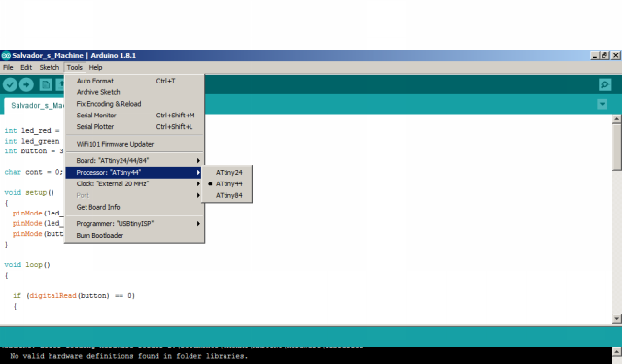Click editor scrollbar down arrow
Image resolution: width=622 pixels, height=364 pixels.
(x=616, y=318)
